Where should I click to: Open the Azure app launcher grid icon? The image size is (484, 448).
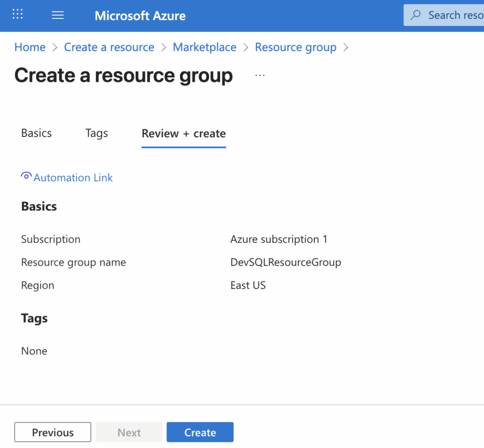point(17,14)
